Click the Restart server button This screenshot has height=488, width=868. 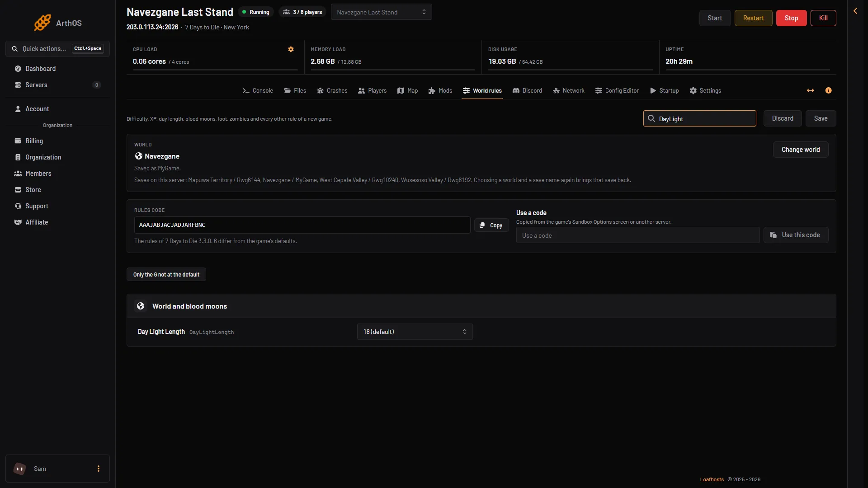(753, 18)
